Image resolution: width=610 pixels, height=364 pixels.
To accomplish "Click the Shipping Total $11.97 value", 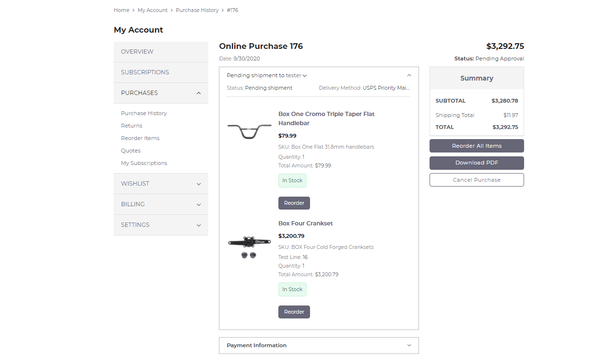I will (511, 115).
